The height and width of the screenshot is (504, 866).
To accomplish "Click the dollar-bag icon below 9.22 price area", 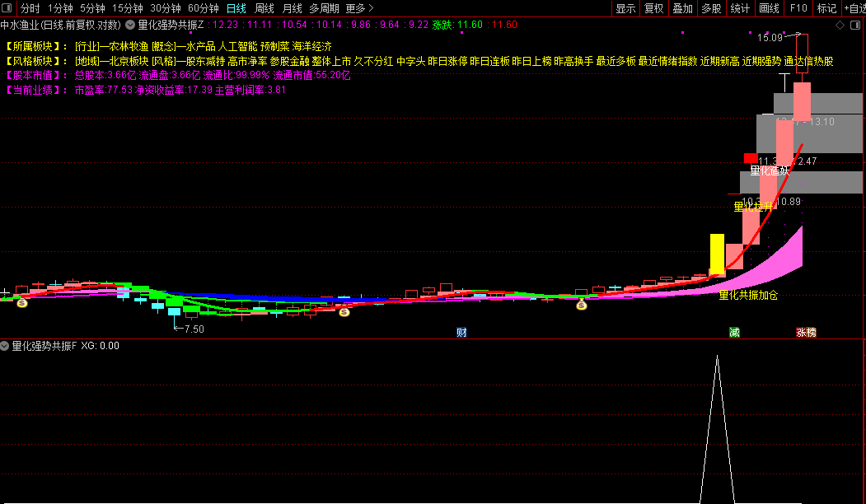I will pos(582,305).
